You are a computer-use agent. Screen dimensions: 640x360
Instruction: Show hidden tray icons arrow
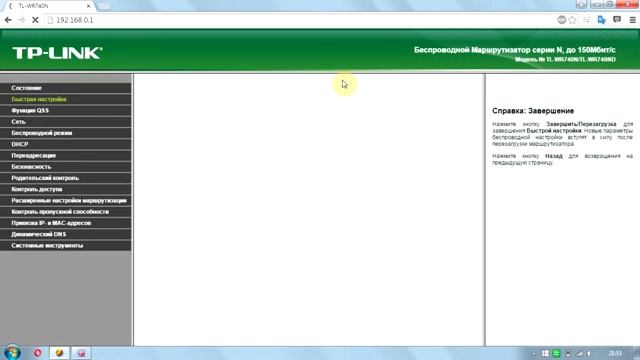coord(533,354)
